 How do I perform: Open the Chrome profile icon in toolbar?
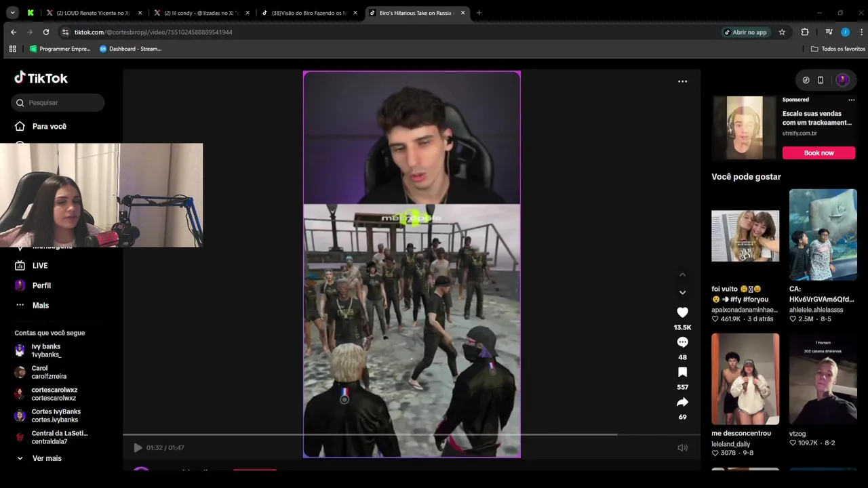(845, 32)
